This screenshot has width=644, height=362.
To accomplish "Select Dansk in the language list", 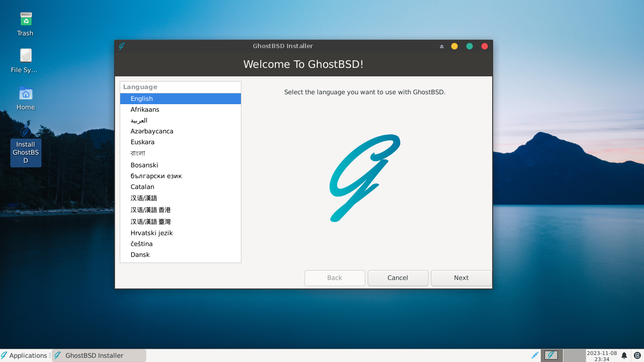I will pyautogui.click(x=181, y=255).
